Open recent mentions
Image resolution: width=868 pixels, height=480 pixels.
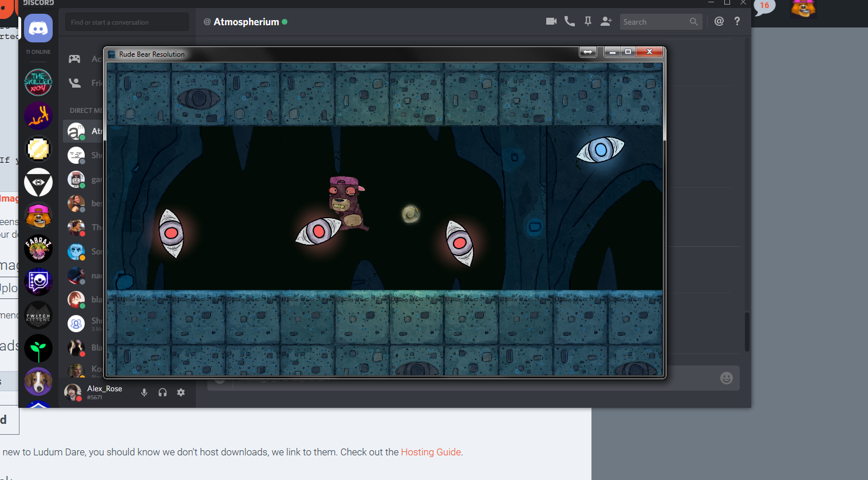point(719,21)
